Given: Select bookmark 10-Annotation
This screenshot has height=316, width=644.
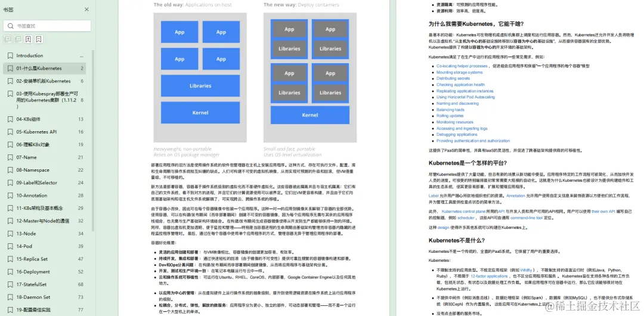Looking at the screenshot, I should 44,196.
